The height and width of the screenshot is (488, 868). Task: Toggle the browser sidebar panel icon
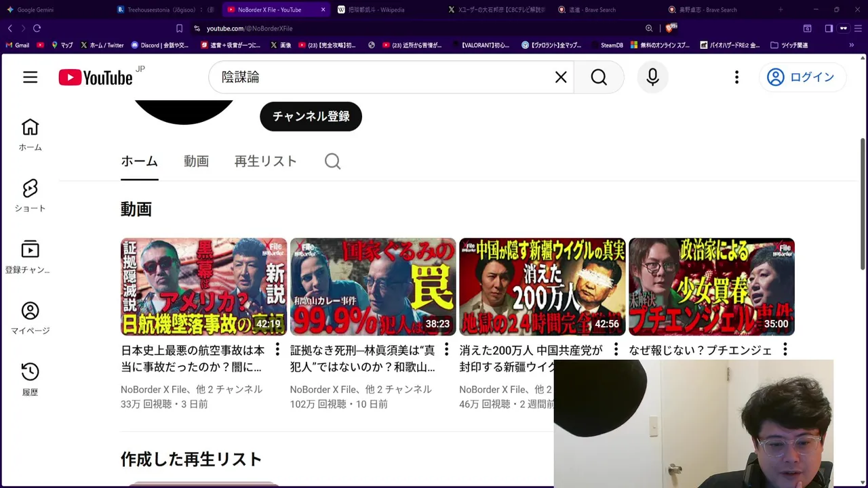pos(829,28)
